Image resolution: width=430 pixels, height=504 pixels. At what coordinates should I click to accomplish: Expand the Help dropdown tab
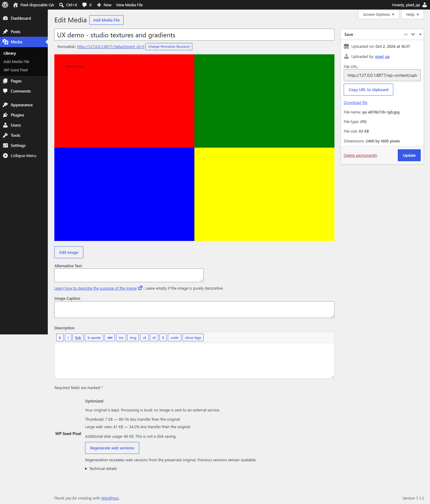412,14
